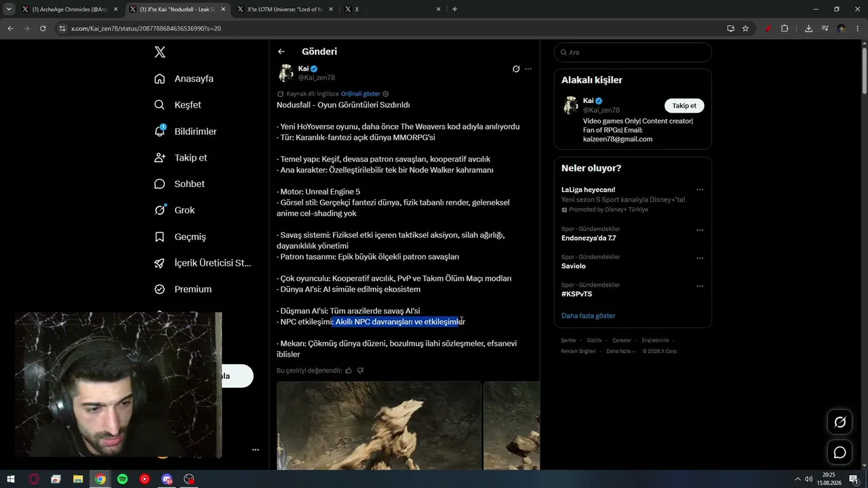Open the Gizlilik footer link
The width and height of the screenshot is (868, 488).
click(594, 340)
